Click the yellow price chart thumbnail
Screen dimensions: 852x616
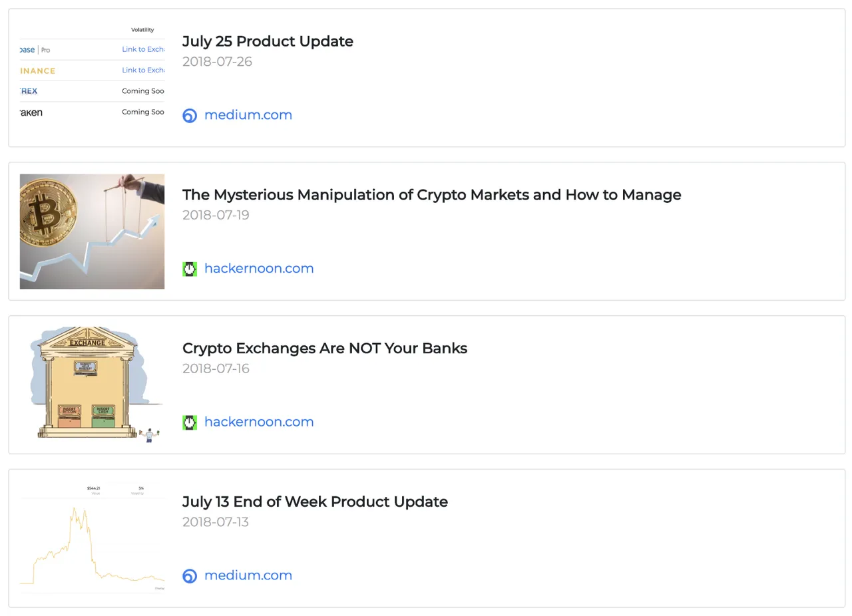pos(92,538)
